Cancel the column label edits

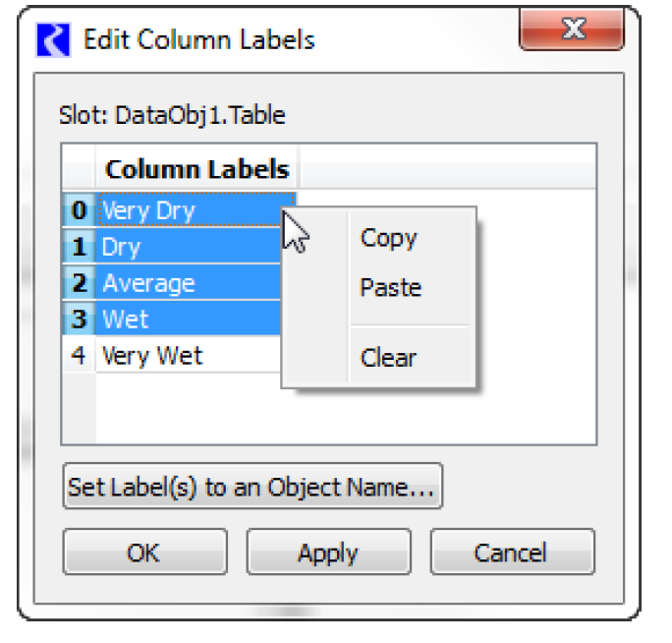pos(511,553)
